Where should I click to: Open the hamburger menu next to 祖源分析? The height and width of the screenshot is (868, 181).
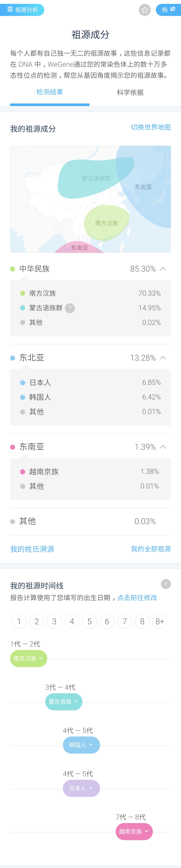click(10, 9)
